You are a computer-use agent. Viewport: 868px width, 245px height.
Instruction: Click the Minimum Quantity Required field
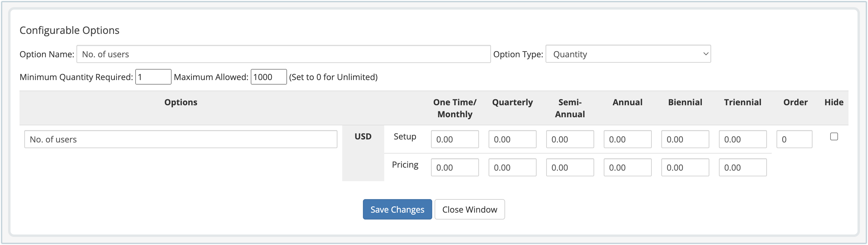[x=153, y=77]
